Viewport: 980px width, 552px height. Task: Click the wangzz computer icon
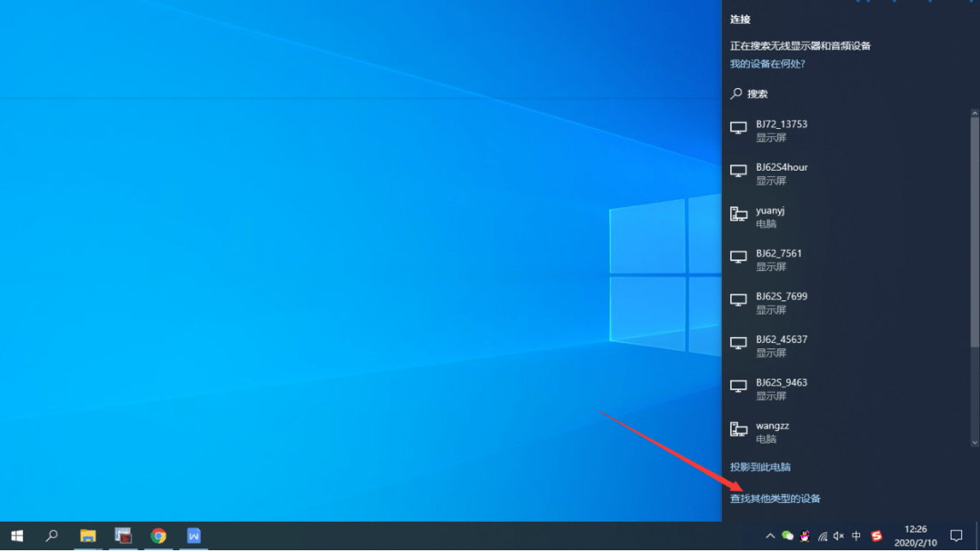(738, 429)
